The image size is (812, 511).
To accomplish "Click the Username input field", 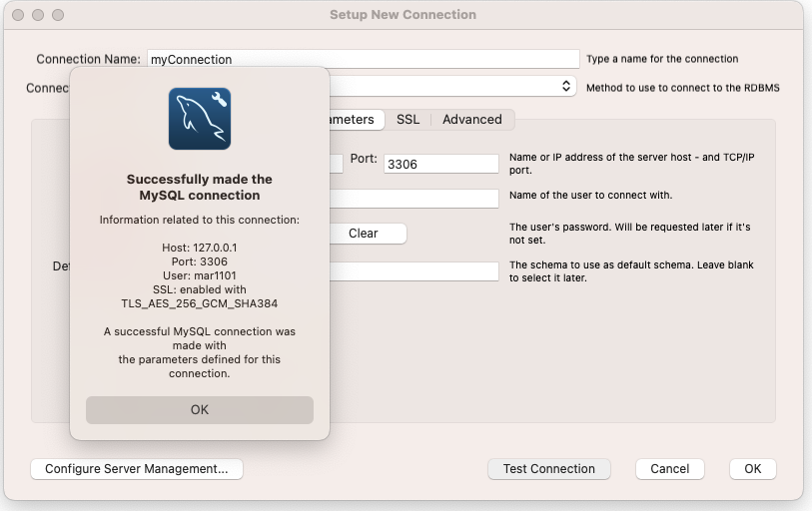I will click(x=414, y=199).
